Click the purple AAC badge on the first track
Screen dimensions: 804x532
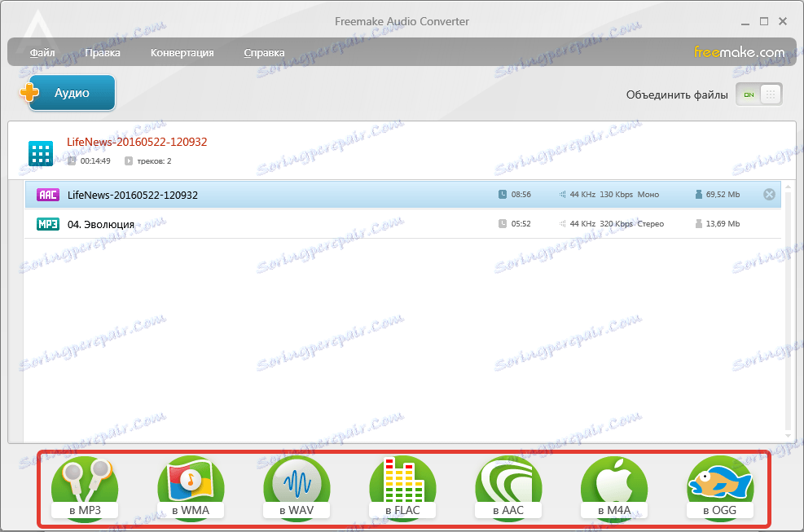pos(46,194)
